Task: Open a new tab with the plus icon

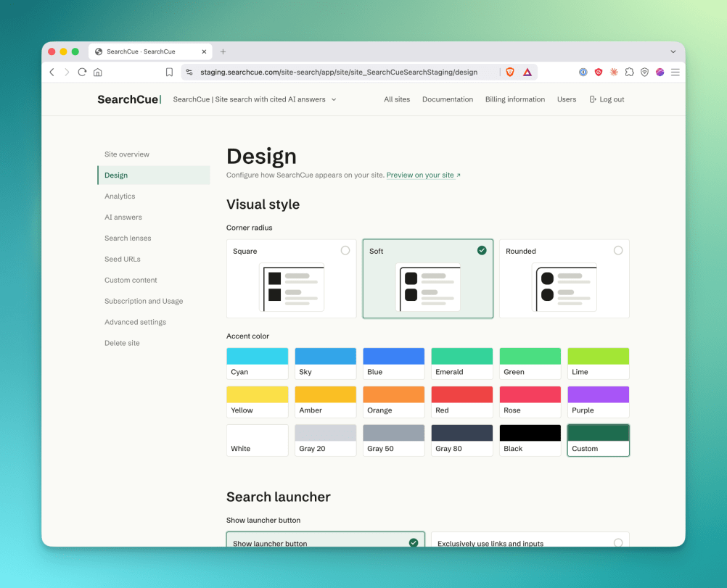Action: pos(223,51)
